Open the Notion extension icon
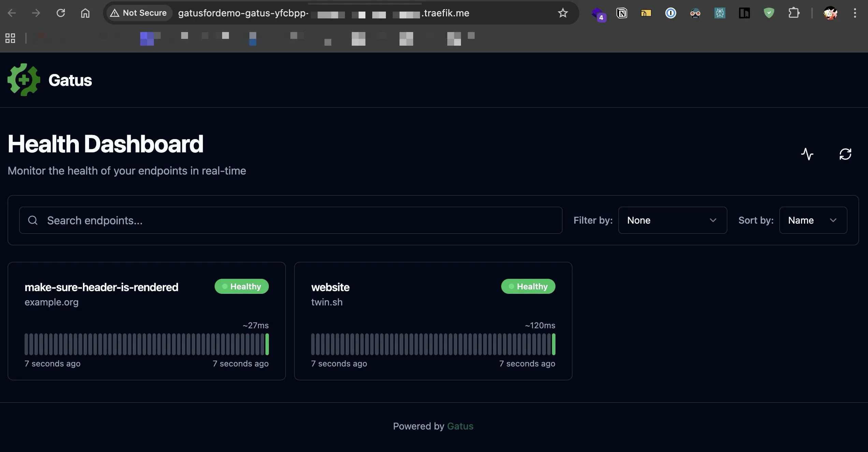The image size is (868, 452). (x=622, y=13)
